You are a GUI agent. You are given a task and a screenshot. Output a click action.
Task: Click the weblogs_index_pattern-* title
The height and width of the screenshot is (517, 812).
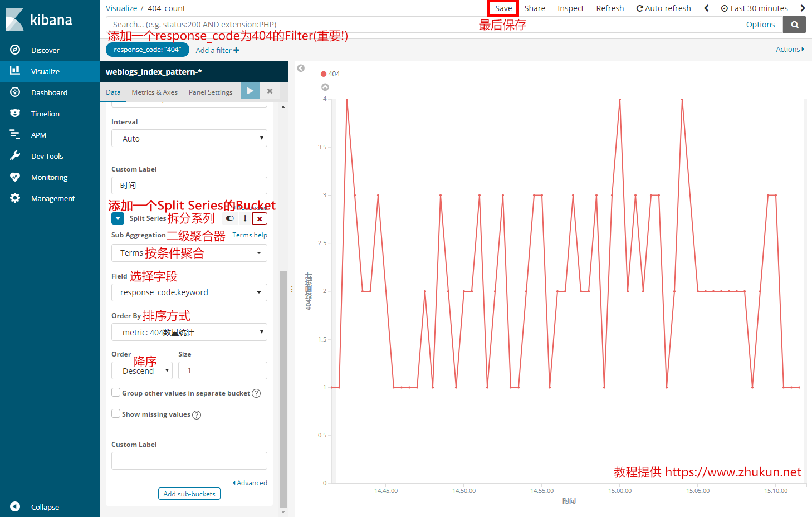coord(154,72)
